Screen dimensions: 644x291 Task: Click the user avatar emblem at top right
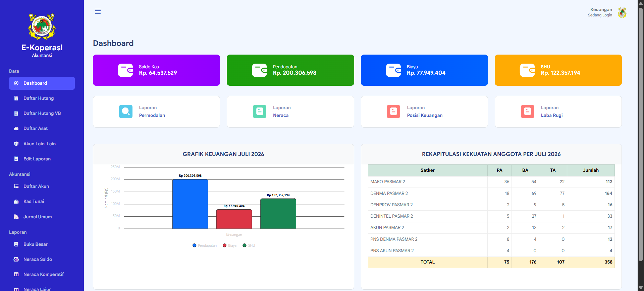[x=622, y=12]
